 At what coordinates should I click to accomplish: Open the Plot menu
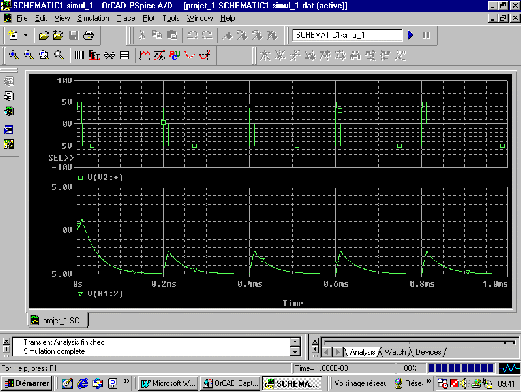point(148,18)
